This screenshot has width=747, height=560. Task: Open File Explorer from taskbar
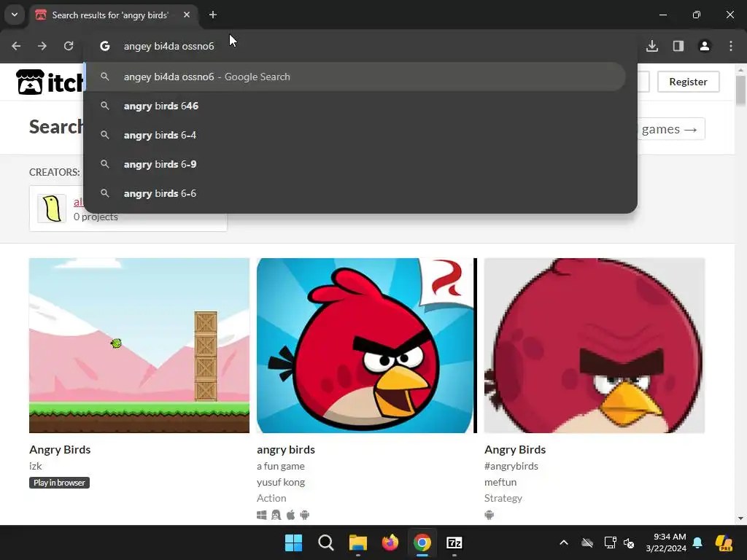[357, 542]
